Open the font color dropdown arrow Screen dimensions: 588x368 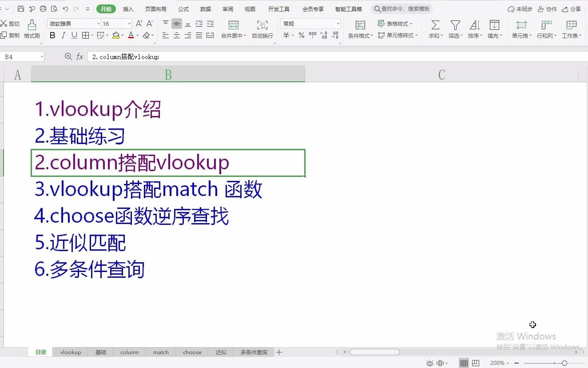(x=137, y=36)
